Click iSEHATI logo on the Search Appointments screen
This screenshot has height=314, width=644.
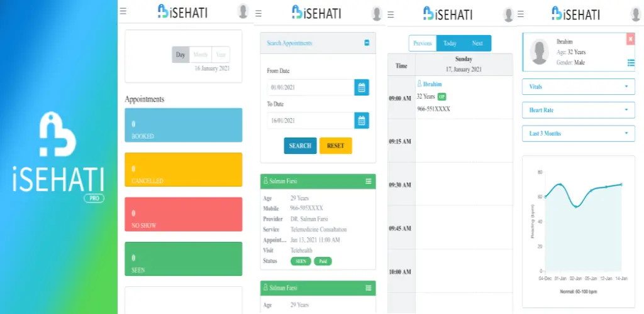click(316, 12)
